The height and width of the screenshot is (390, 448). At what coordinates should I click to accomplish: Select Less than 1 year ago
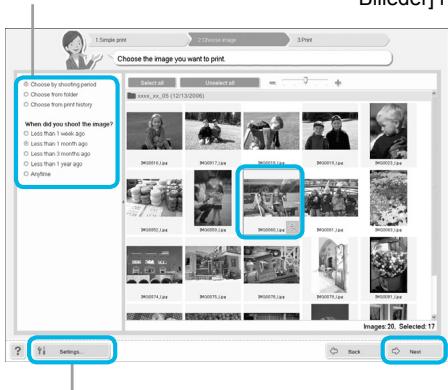(53, 164)
